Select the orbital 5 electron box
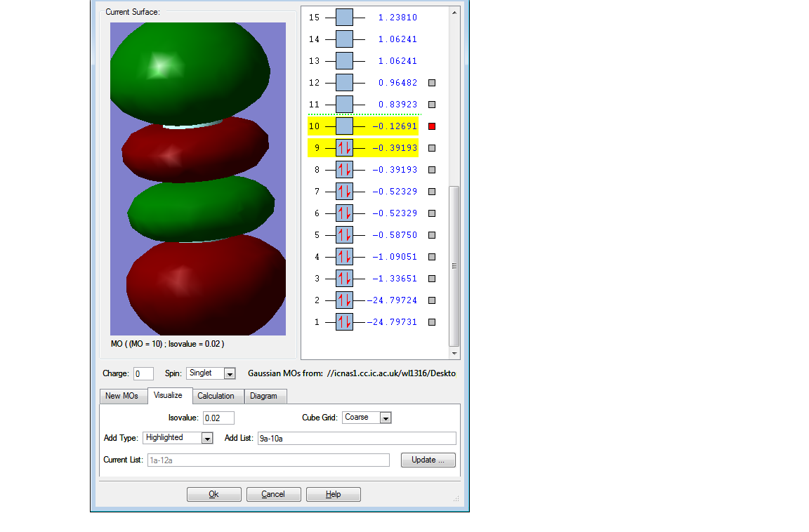Image resolution: width=809 pixels, height=532 pixels. tap(344, 235)
